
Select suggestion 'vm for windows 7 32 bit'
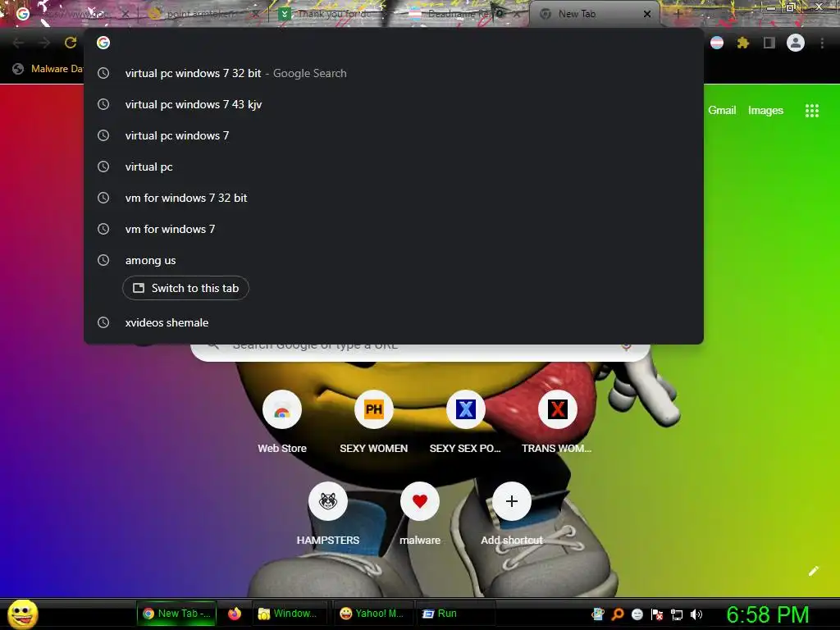pyautogui.click(x=394, y=198)
